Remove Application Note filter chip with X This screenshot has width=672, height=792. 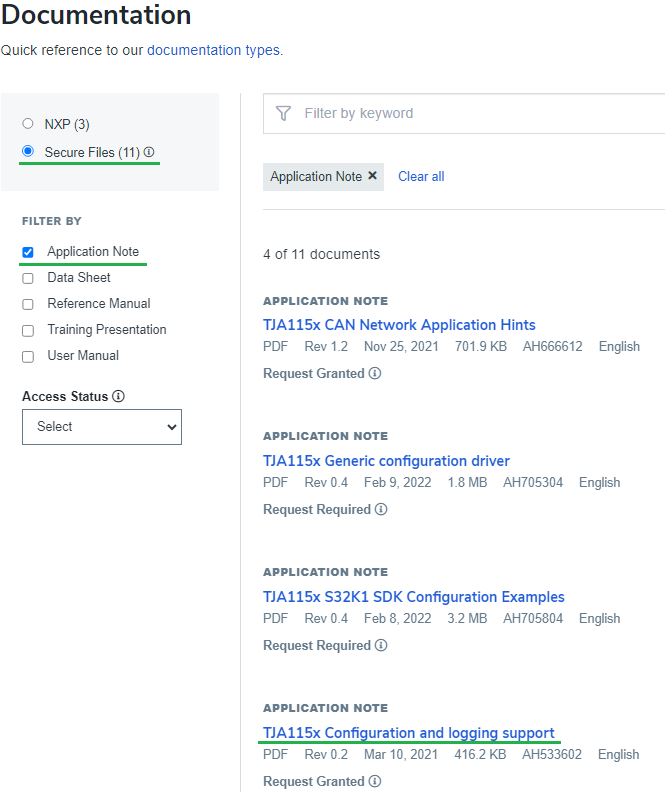point(373,175)
